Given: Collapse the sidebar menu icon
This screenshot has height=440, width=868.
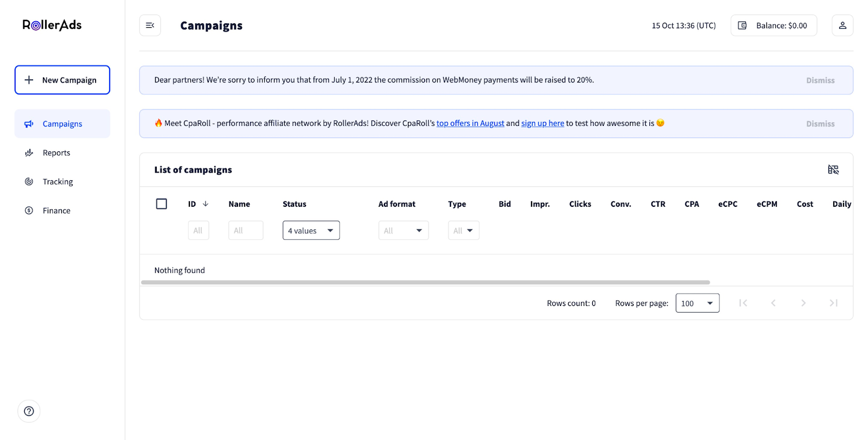Looking at the screenshot, I should click(150, 25).
